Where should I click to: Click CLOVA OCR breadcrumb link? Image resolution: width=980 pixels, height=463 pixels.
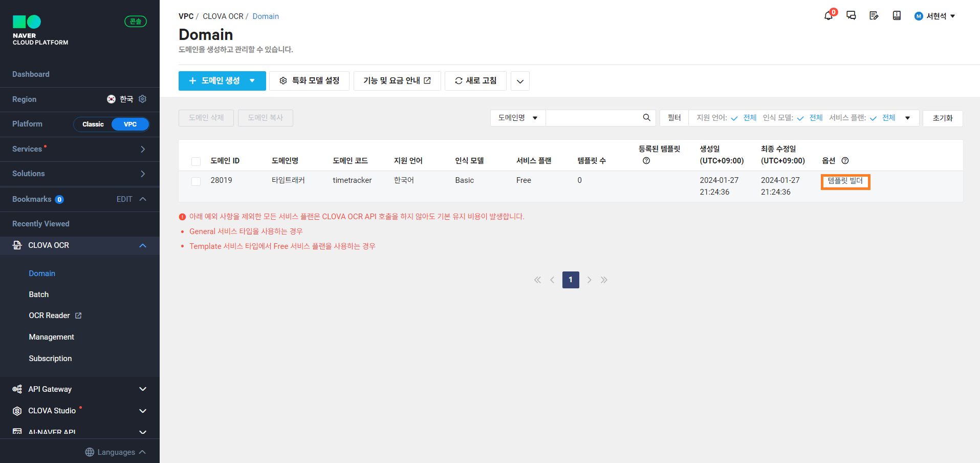223,16
